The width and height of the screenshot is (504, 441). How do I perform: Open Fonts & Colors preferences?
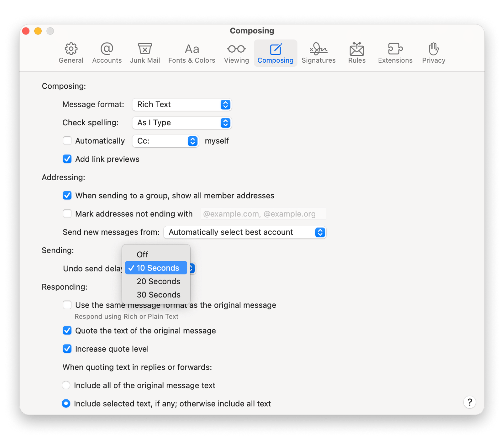(x=192, y=53)
